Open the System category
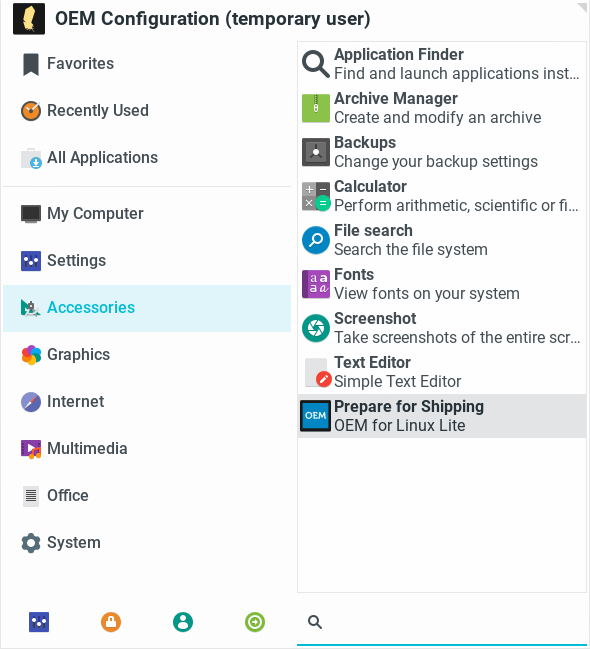 (x=147, y=543)
